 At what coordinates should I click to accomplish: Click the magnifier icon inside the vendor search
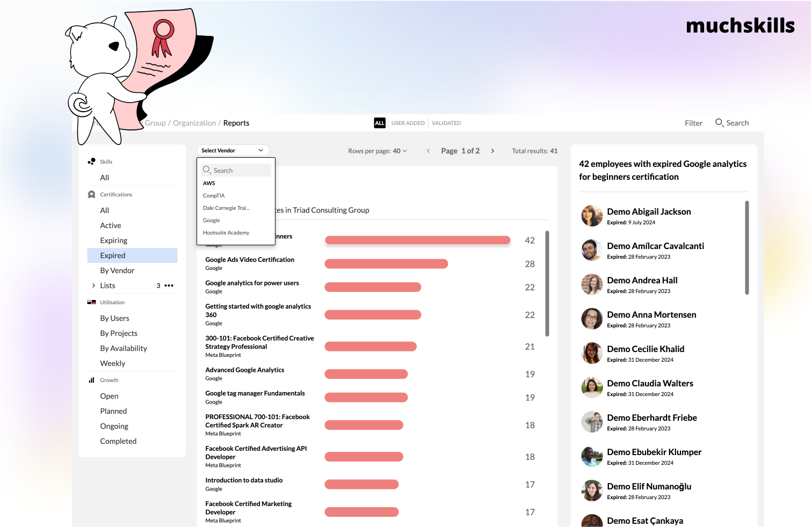click(207, 170)
